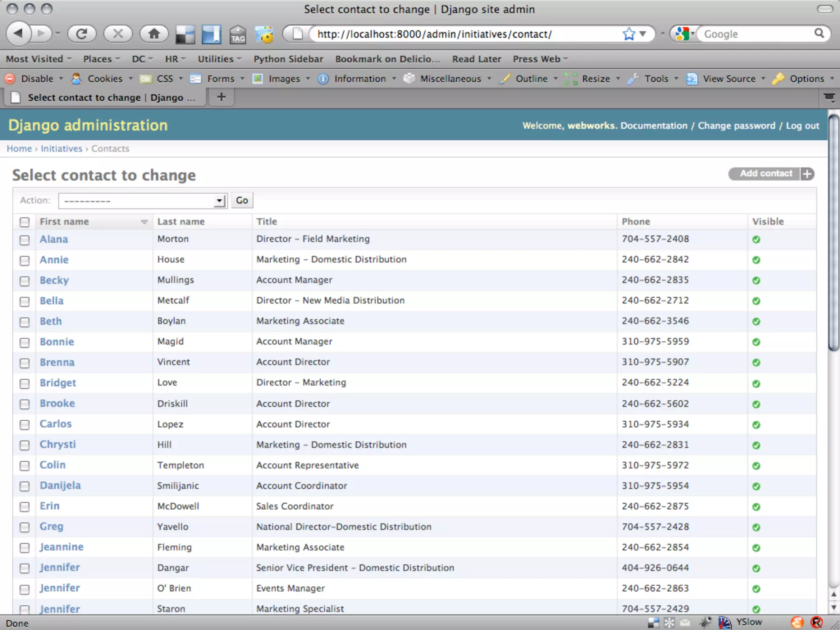Viewport: 840px width, 630px height.
Task: Click the browser Reload button
Action: (x=82, y=34)
